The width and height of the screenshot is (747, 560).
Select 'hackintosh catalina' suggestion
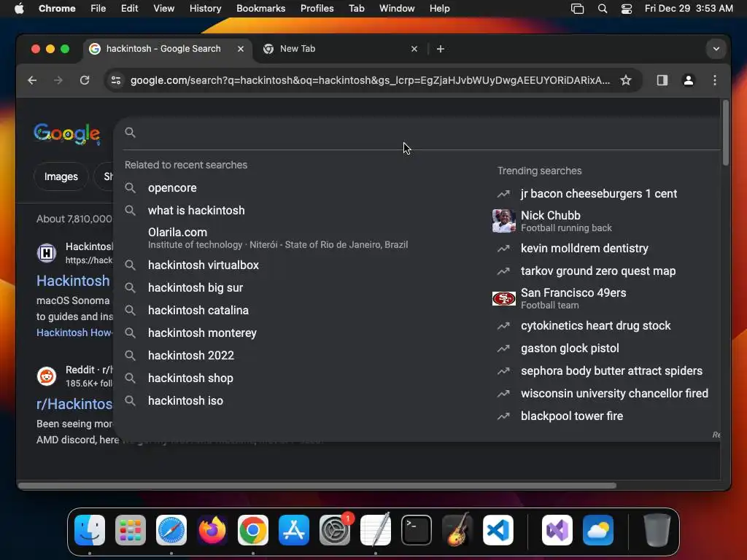[198, 311]
